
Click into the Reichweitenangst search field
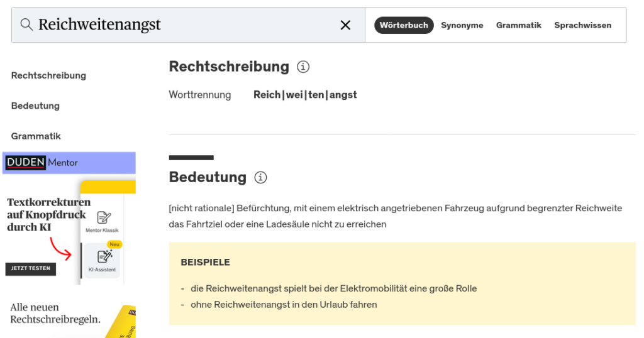coord(182,25)
